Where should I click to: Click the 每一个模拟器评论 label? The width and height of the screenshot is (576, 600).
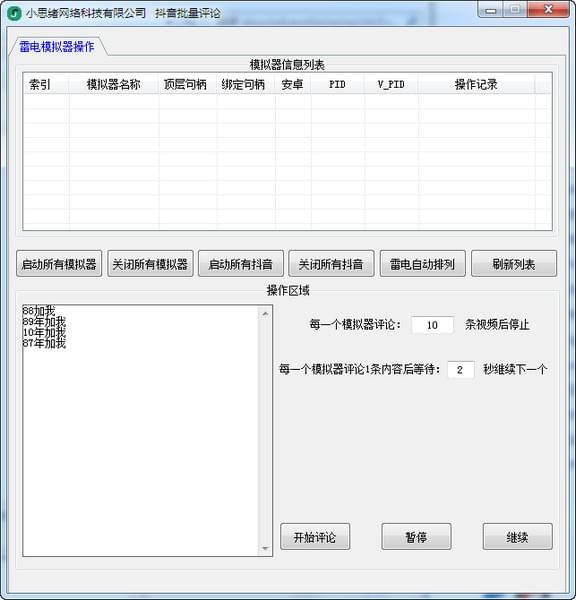pos(355,324)
